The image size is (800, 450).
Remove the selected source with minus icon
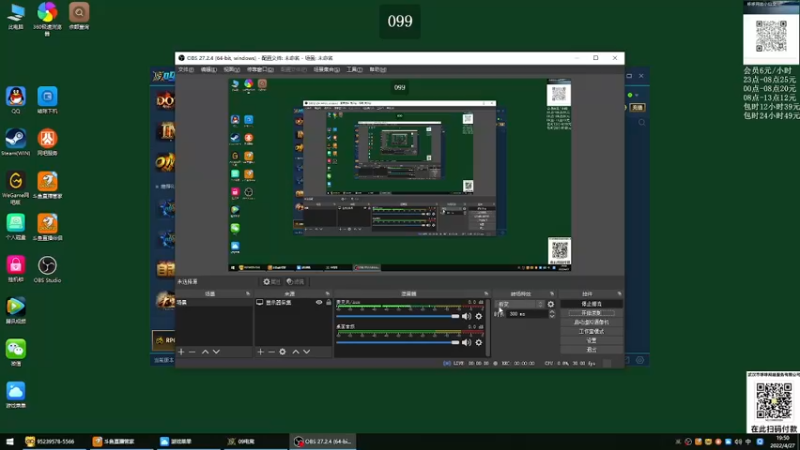click(x=271, y=352)
